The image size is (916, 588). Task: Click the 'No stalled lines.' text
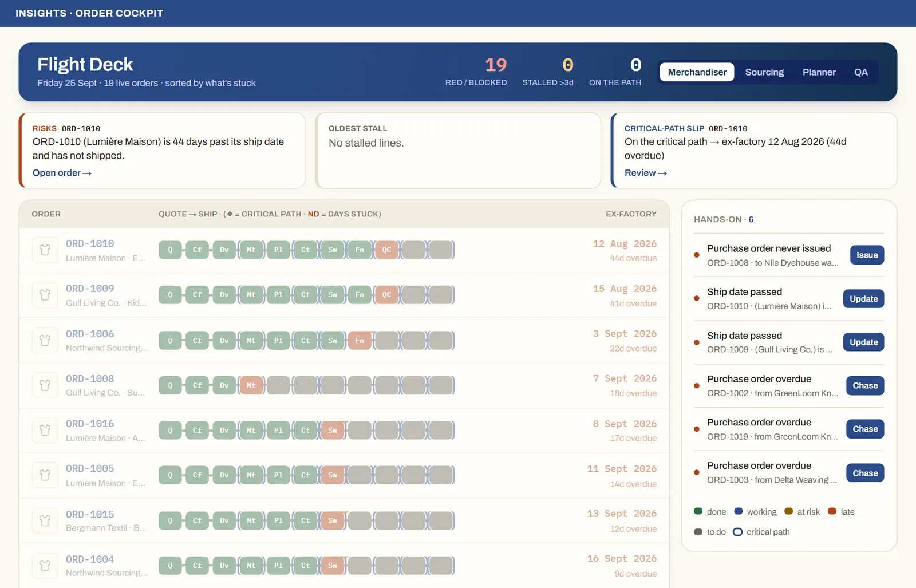point(366,143)
